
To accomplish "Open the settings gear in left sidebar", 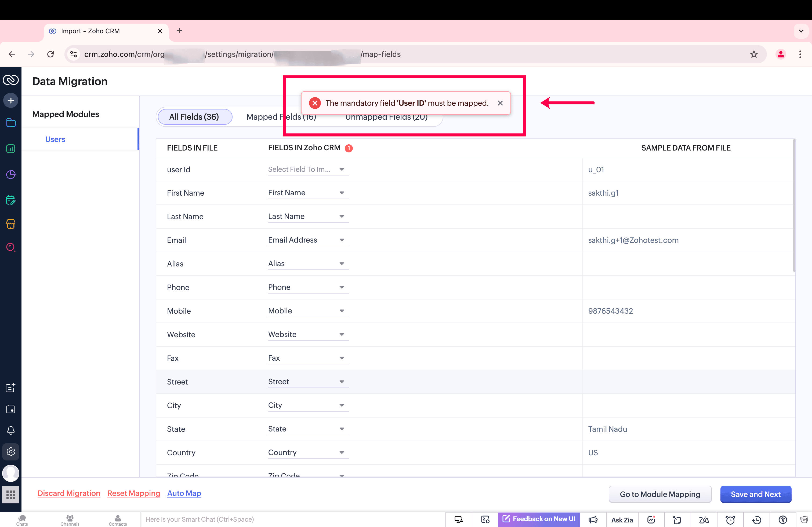I will click(10, 451).
